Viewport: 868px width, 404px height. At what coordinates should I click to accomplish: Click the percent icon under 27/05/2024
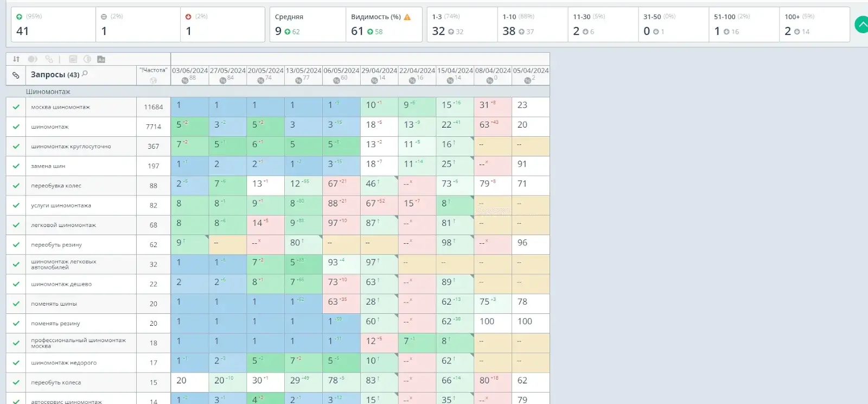[223, 80]
